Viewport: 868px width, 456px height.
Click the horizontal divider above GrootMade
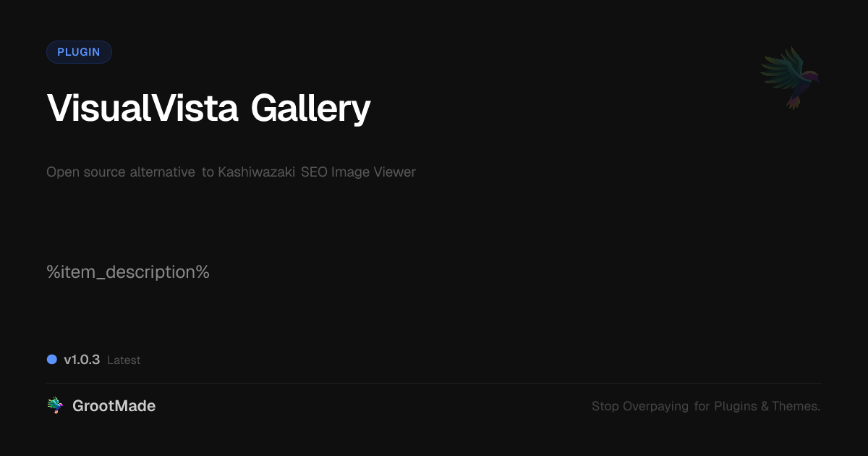tap(434, 383)
